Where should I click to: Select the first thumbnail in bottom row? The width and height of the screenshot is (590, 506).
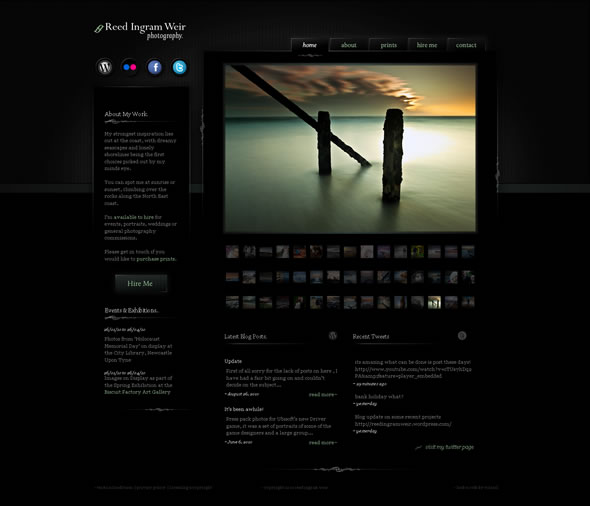pos(232,302)
